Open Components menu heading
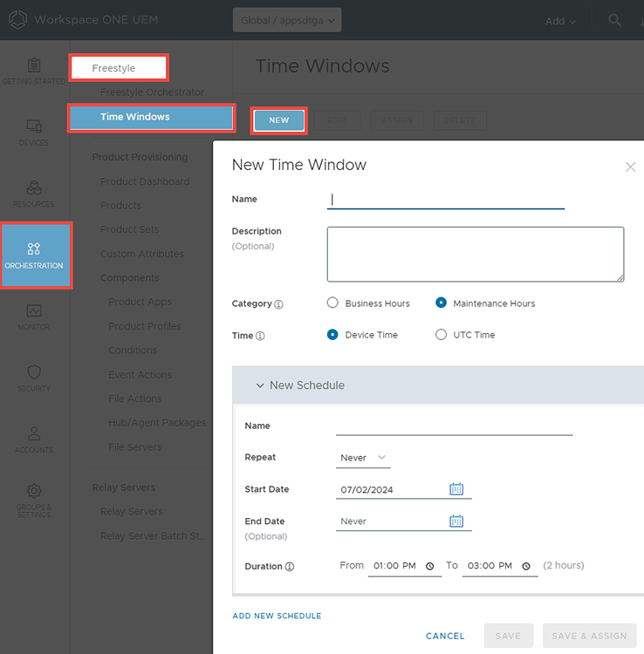Image resolution: width=644 pixels, height=654 pixels. (130, 278)
